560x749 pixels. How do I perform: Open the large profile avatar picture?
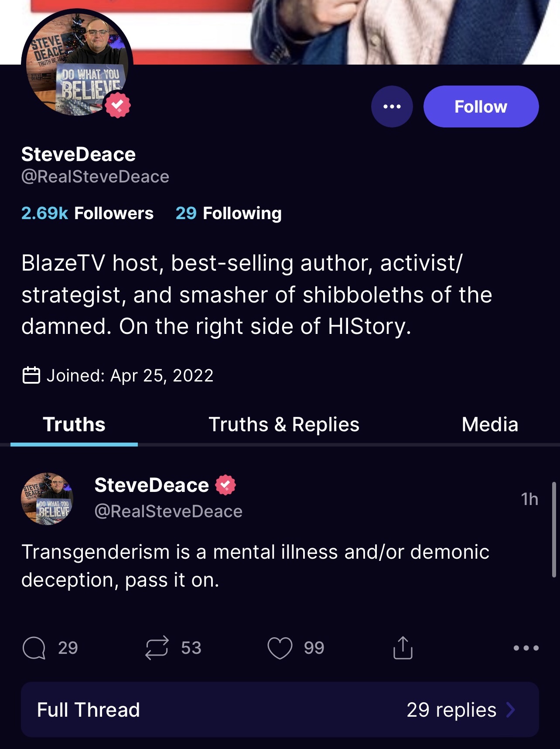(x=77, y=63)
